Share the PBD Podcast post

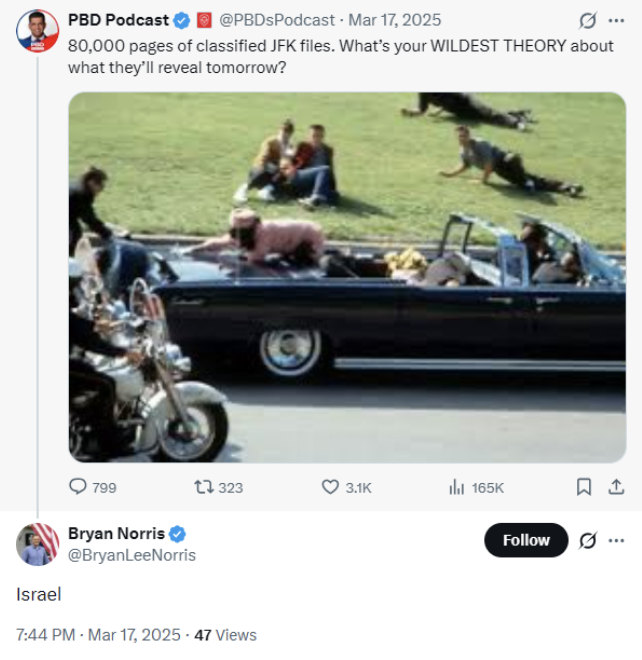pos(616,487)
